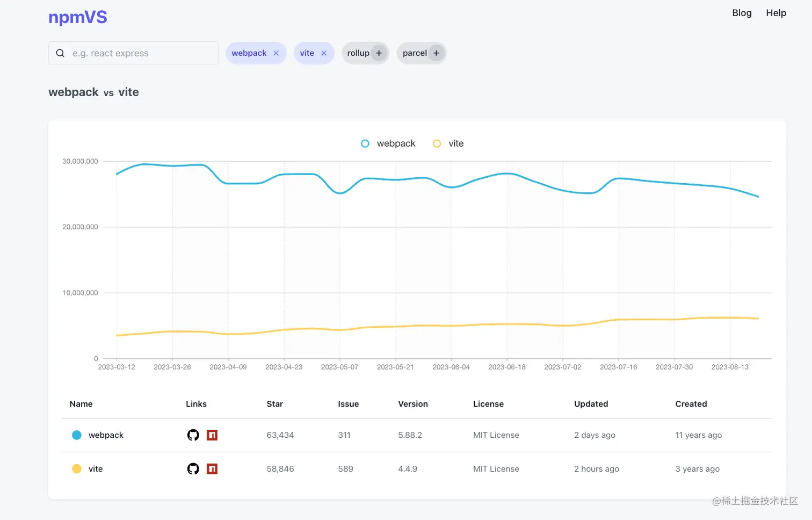Click the 20,000,000 y-axis label
The image size is (812, 520).
click(x=80, y=227)
